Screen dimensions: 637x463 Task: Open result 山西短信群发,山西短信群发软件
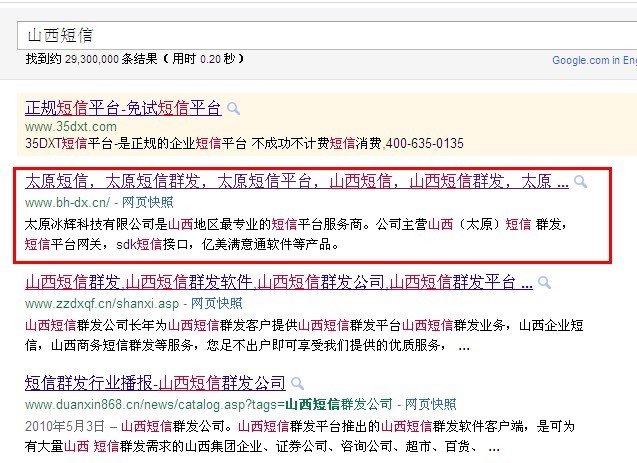click(x=279, y=282)
